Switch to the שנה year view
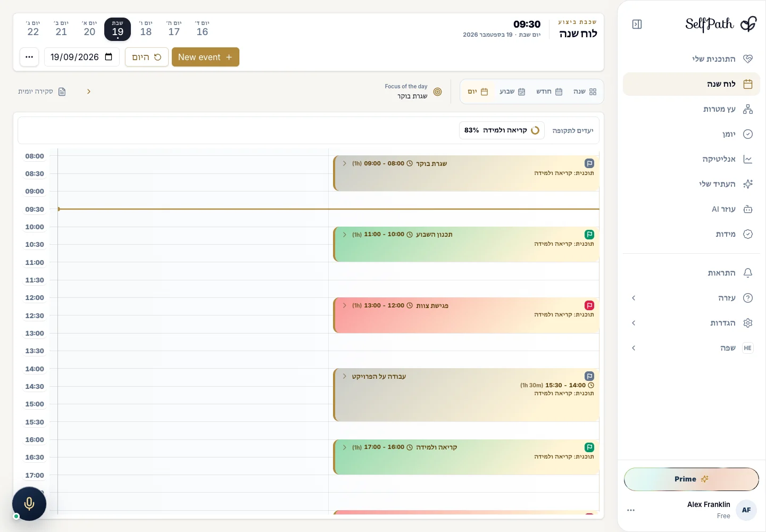Image resolution: width=766 pixels, height=532 pixels. [x=585, y=92]
